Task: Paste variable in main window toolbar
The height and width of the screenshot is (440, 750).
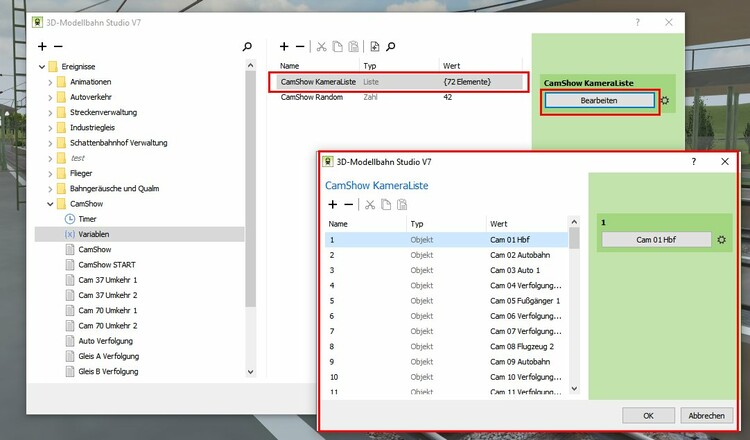Action: [x=353, y=46]
